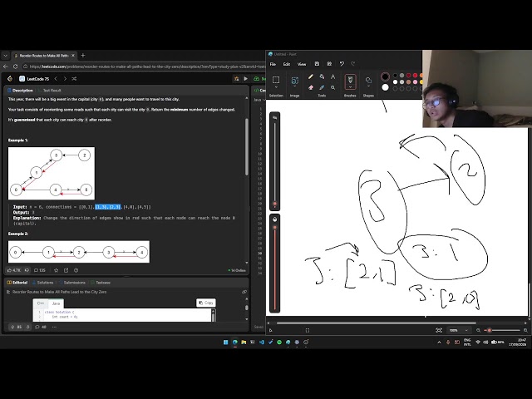Expand the Brushes dropdown arrow in Paint
Screen dimensions: 532x399
point(350,87)
